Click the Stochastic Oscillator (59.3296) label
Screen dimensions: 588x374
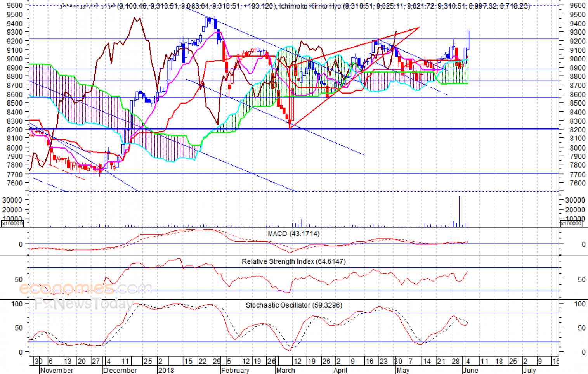[294, 305]
